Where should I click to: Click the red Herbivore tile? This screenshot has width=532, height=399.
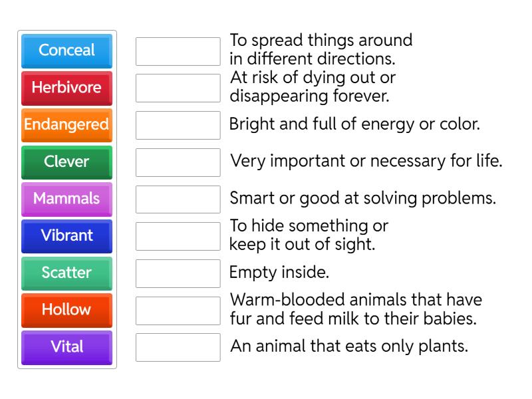coord(66,88)
